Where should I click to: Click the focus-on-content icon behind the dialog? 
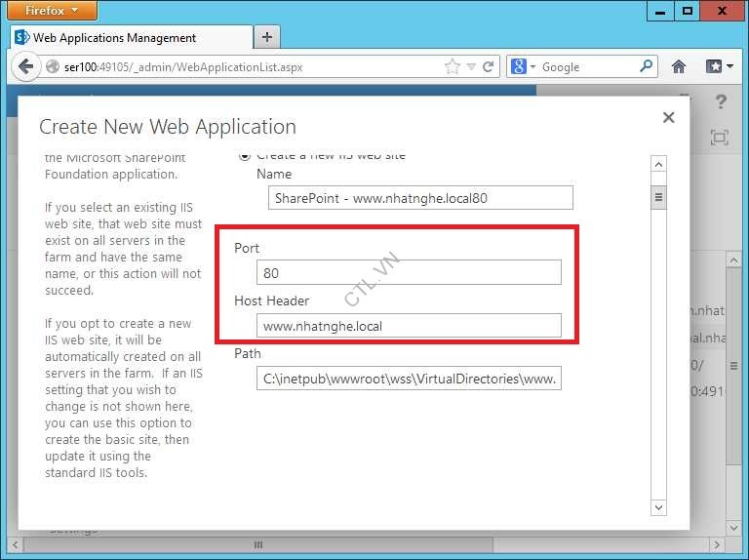pos(720,138)
